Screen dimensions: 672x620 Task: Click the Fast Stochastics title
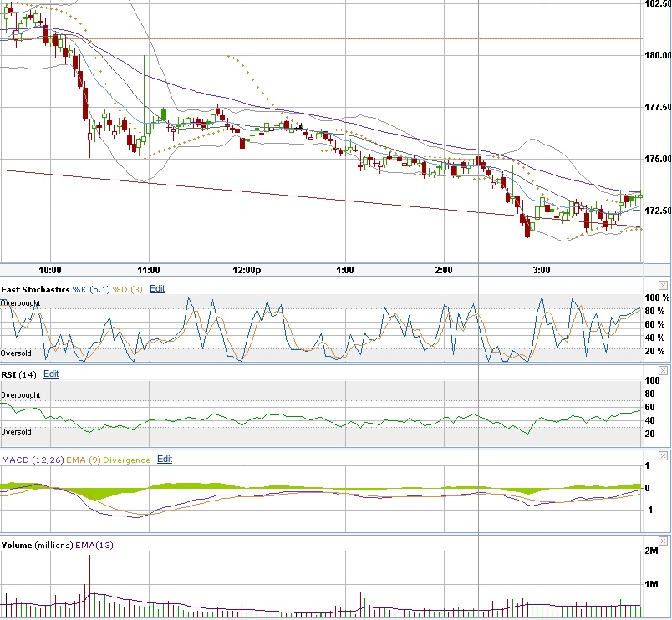35,289
